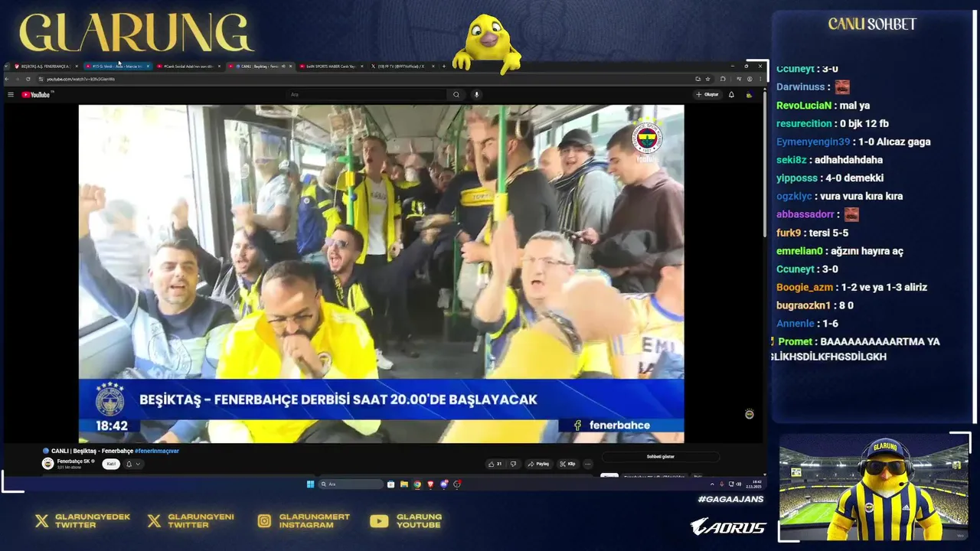Screen dimensions: 980x551
Task: Click chat username Boogie_azm
Action: 805,287
